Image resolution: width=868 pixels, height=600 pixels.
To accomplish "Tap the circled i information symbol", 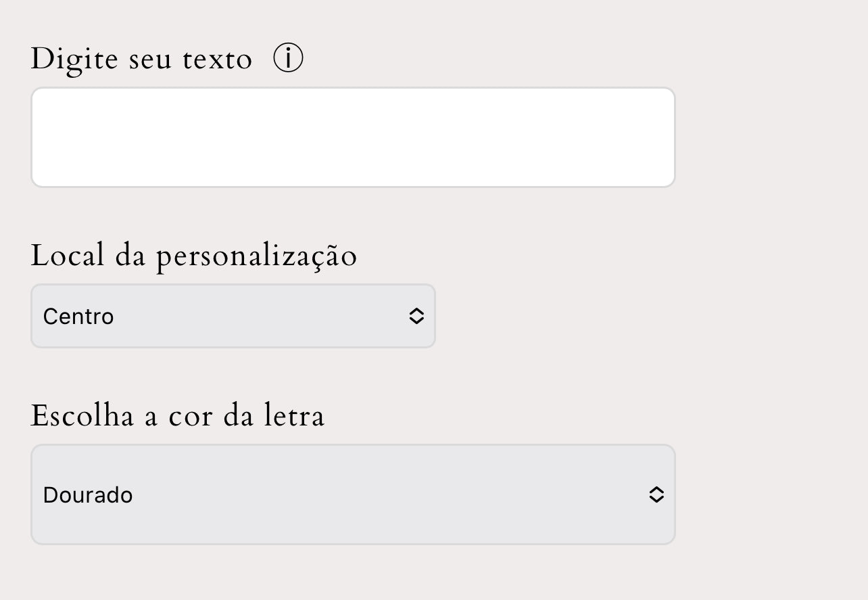I will 289,59.
